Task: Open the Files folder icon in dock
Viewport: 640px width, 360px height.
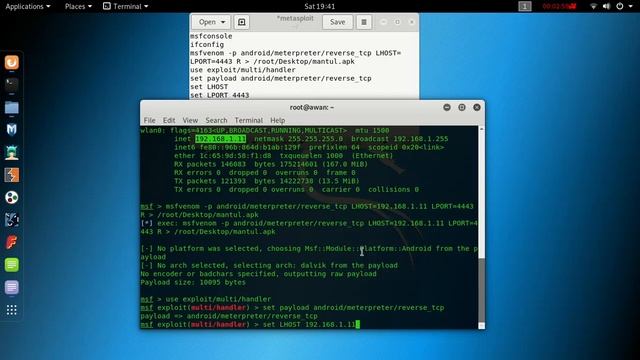Action: click(x=11, y=107)
